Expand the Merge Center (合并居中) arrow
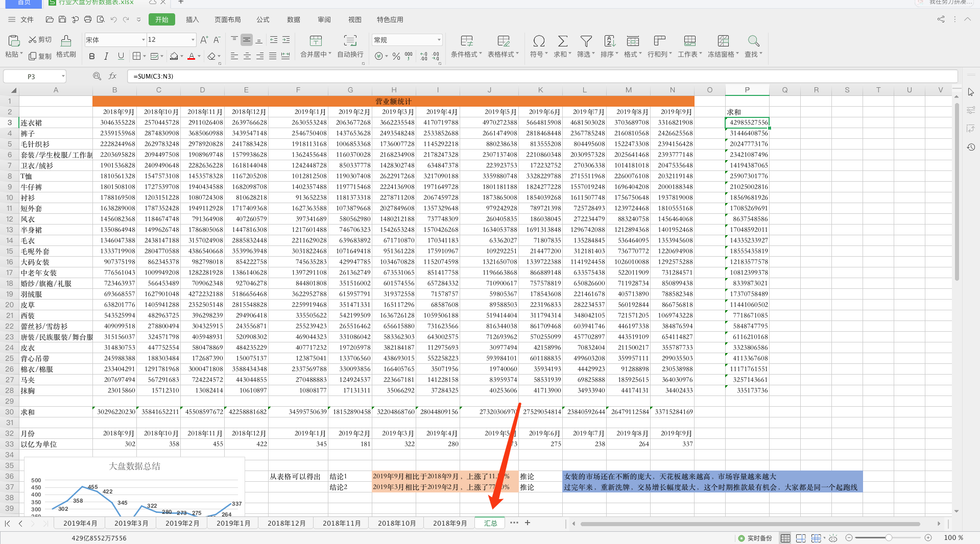Image resolution: width=980 pixels, height=544 pixels. coord(330,54)
